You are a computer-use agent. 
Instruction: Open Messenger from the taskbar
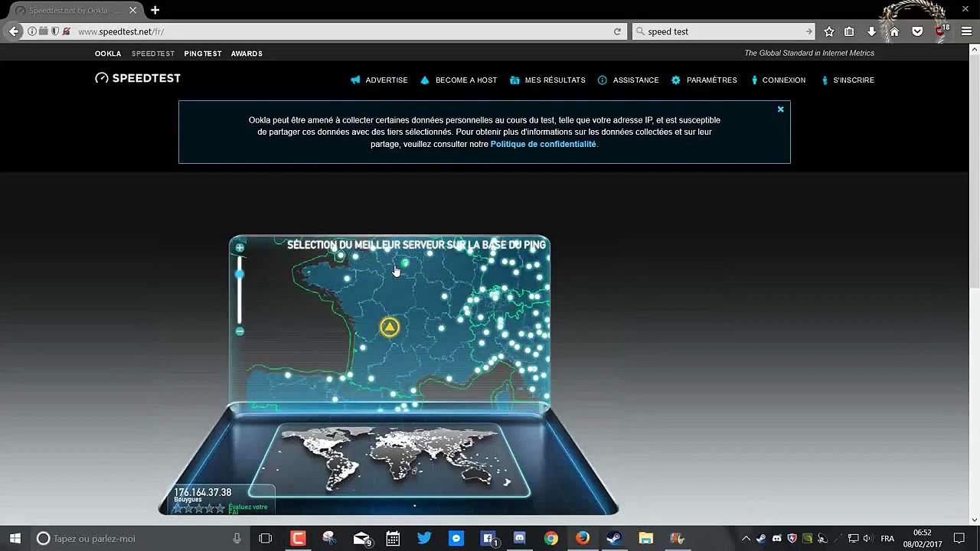click(x=456, y=539)
